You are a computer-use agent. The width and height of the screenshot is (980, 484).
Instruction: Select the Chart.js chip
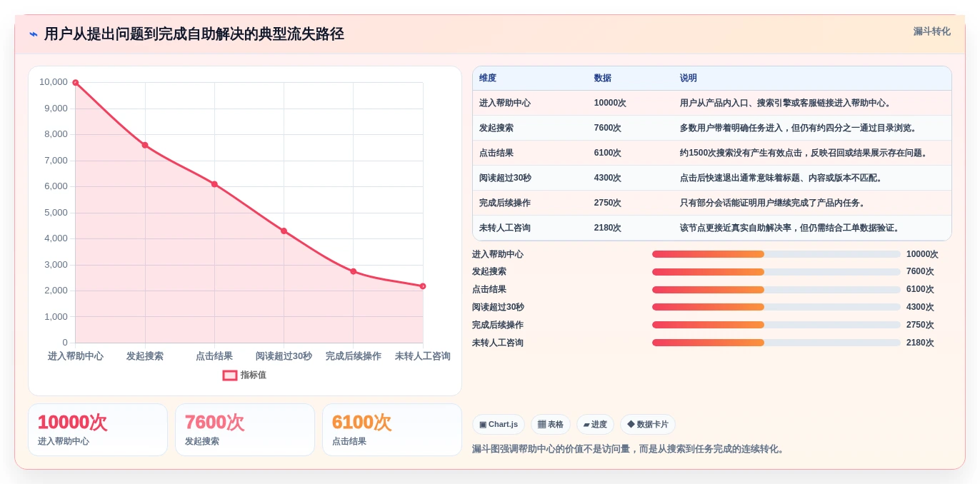pyautogui.click(x=499, y=425)
